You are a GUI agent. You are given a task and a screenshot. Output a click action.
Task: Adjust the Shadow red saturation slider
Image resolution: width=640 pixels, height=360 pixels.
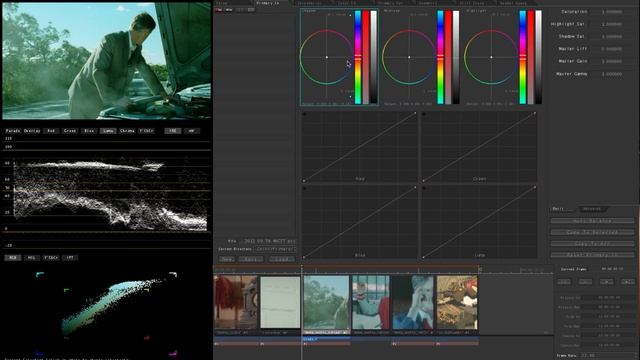point(366,57)
